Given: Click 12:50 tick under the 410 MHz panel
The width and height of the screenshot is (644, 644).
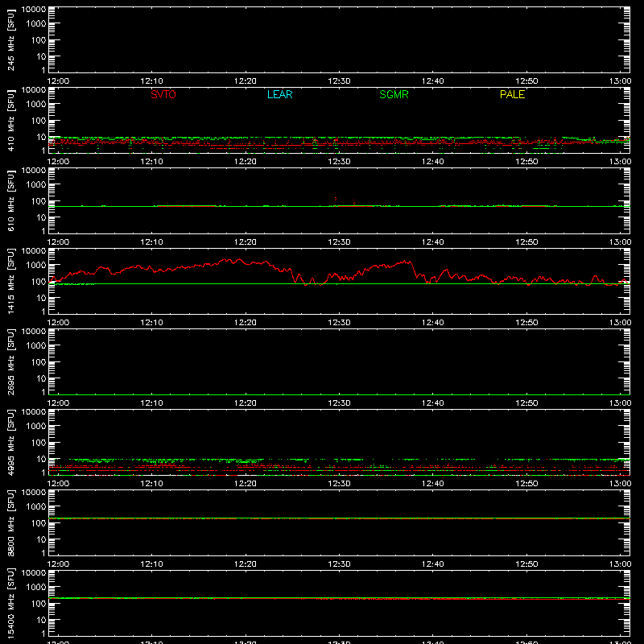Looking at the screenshot, I should (x=526, y=162).
